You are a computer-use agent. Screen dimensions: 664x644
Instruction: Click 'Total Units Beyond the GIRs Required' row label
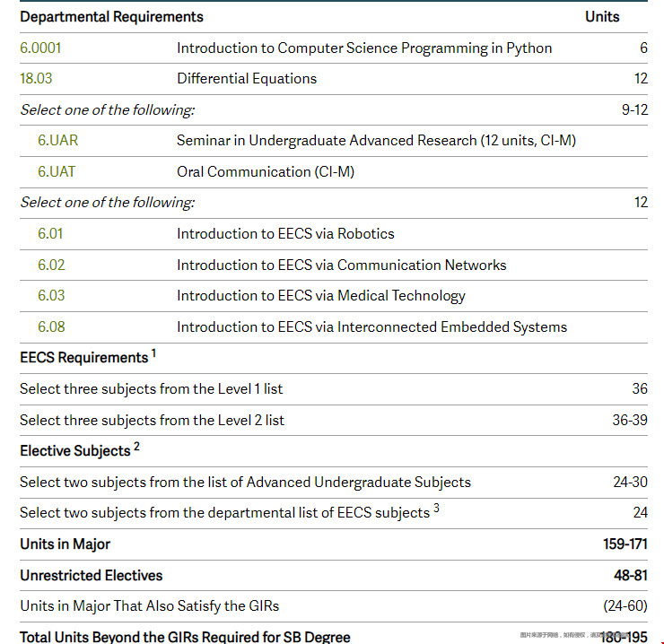[x=185, y=637]
